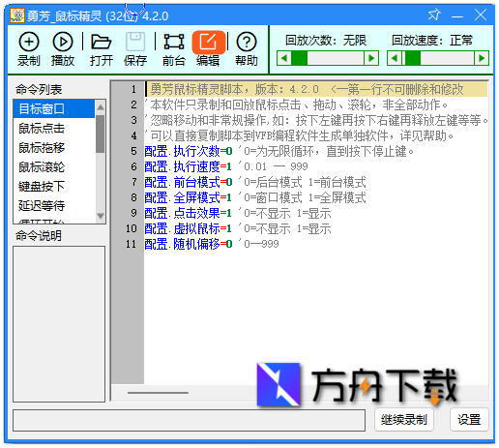The image size is (499, 448).
Task: Click line 1 header script row
Action: [x=316, y=89]
